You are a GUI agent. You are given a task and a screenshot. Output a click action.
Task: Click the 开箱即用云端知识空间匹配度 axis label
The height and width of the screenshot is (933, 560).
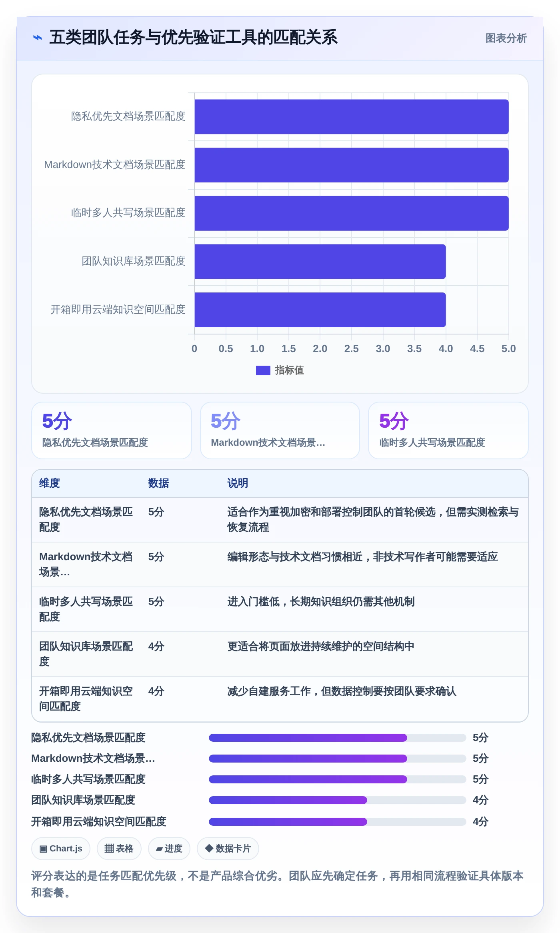point(118,309)
